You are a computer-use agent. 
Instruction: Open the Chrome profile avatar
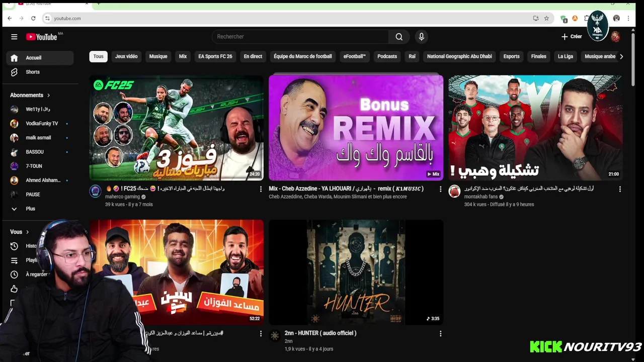tap(616, 18)
